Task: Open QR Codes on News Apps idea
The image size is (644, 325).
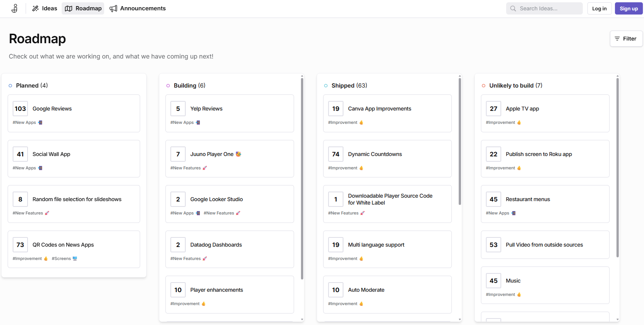Action: (x=63, y=245)
